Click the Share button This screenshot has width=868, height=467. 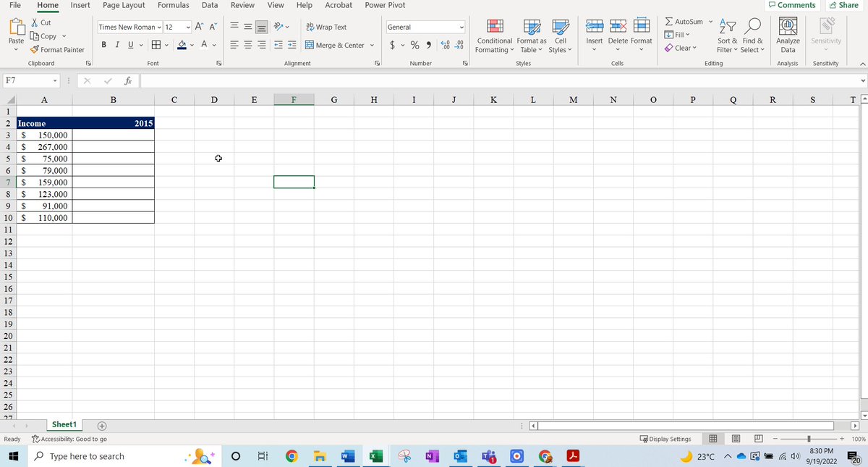(x=844, y=5)
